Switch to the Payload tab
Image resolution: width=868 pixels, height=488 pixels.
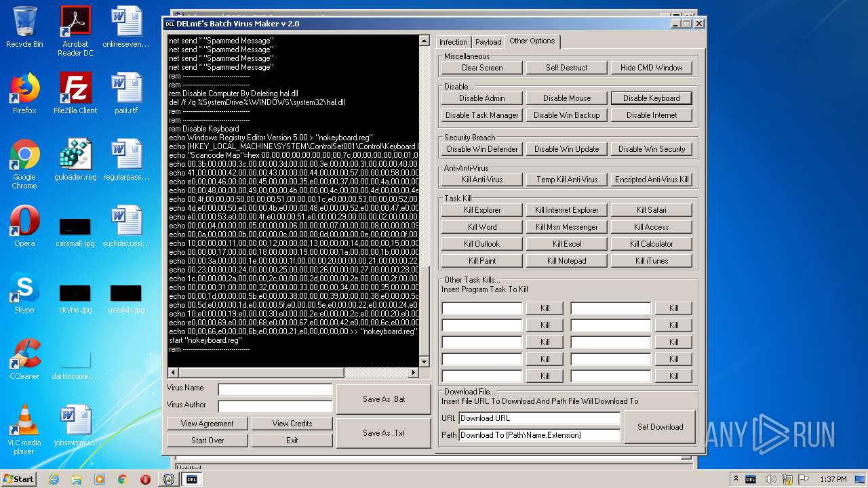pyautogui.click(x=488, y=42)
